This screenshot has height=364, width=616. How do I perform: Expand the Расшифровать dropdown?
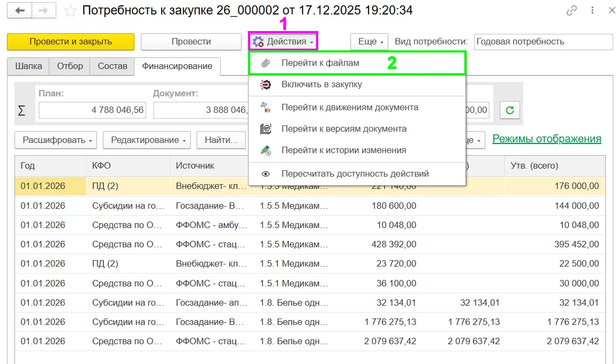pyautogui.click(x=56, y=140)
